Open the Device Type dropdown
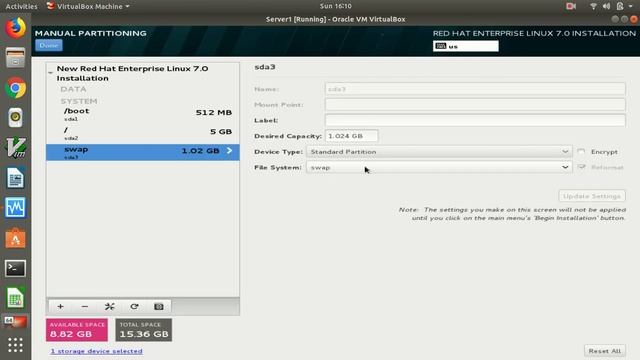640x360 pixels. (439, 151)
